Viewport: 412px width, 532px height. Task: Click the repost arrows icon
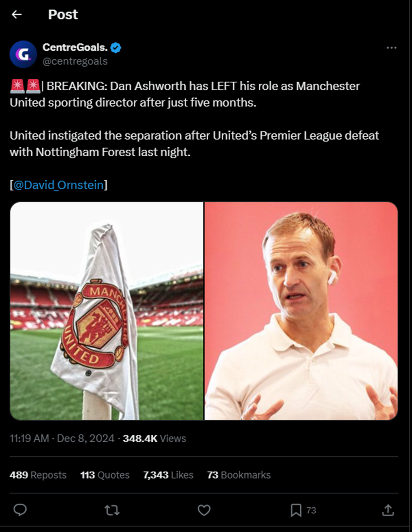coord(112,510)
